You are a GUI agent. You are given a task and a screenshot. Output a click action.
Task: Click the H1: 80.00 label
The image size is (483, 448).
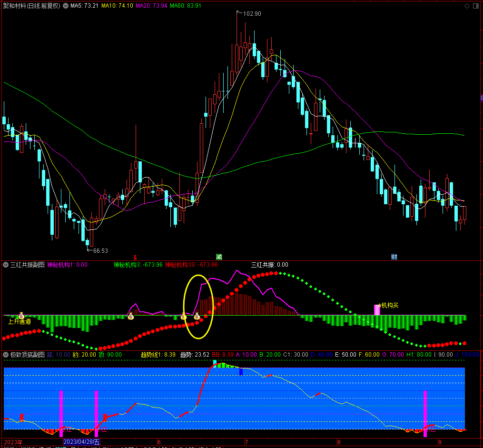point(419,355)
